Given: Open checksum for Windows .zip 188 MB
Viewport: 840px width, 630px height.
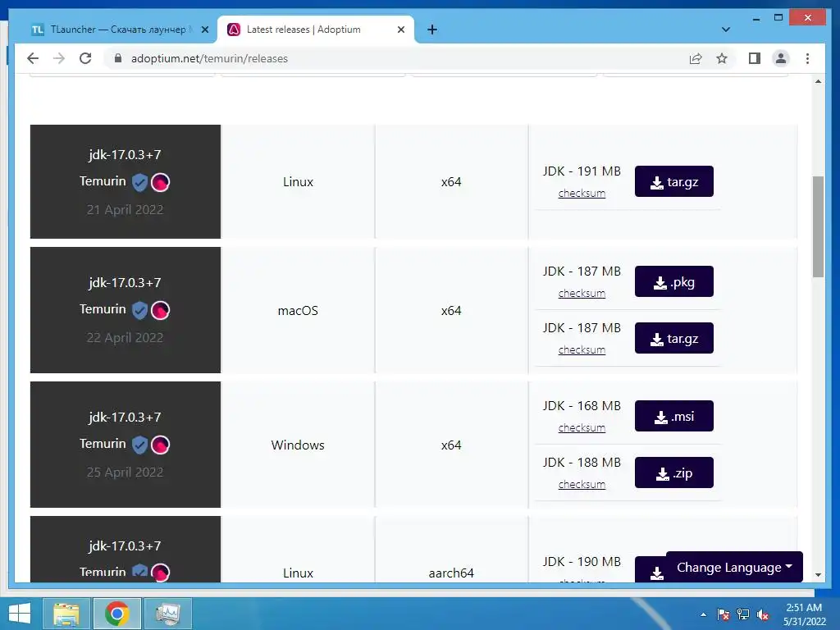Looking at the screenshot, I should (582, 484).
